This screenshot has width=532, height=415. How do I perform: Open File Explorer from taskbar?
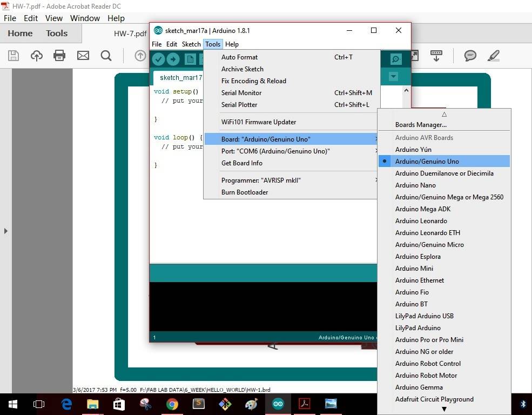pos(92,404)
